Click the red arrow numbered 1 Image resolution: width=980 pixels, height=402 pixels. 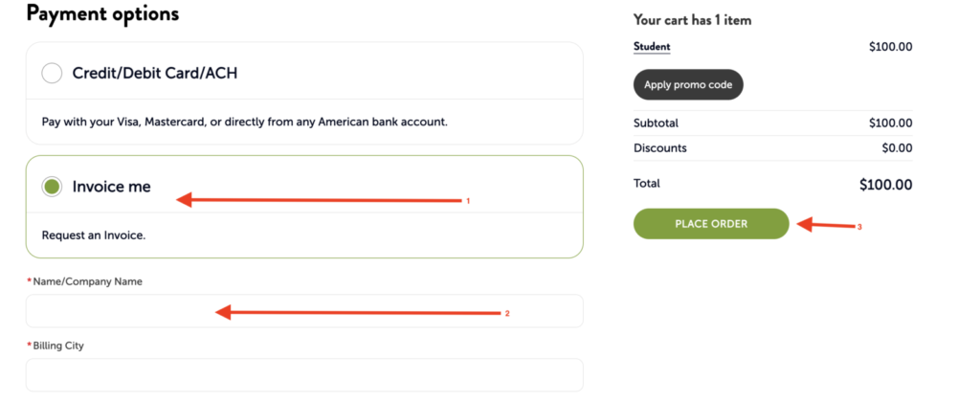(x=321, y=200)
